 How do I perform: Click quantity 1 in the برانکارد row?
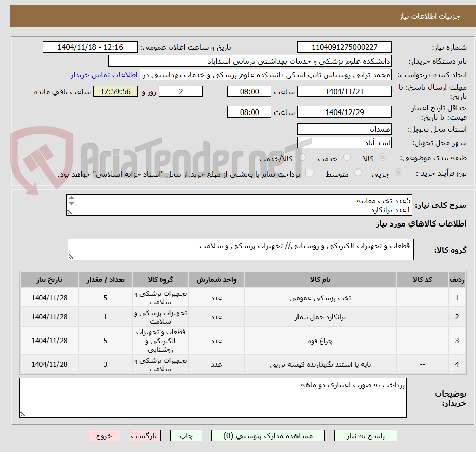point(105,317)
